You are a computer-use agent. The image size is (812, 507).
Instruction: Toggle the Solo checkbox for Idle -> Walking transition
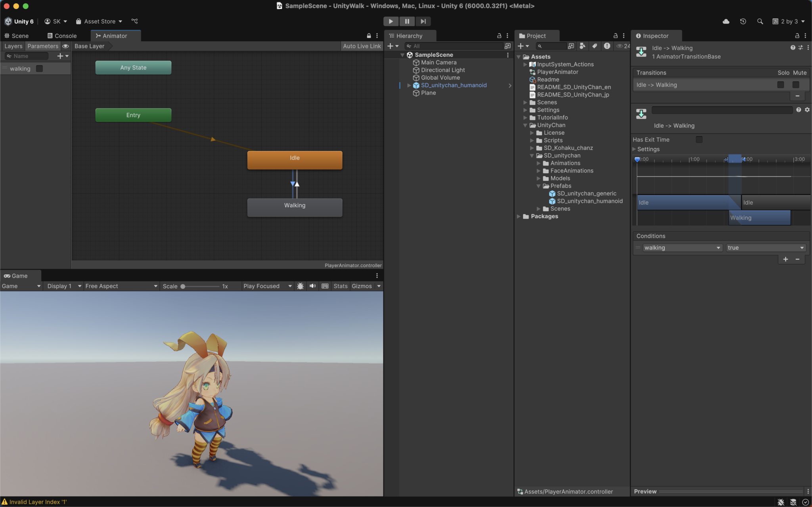point(780,84)
